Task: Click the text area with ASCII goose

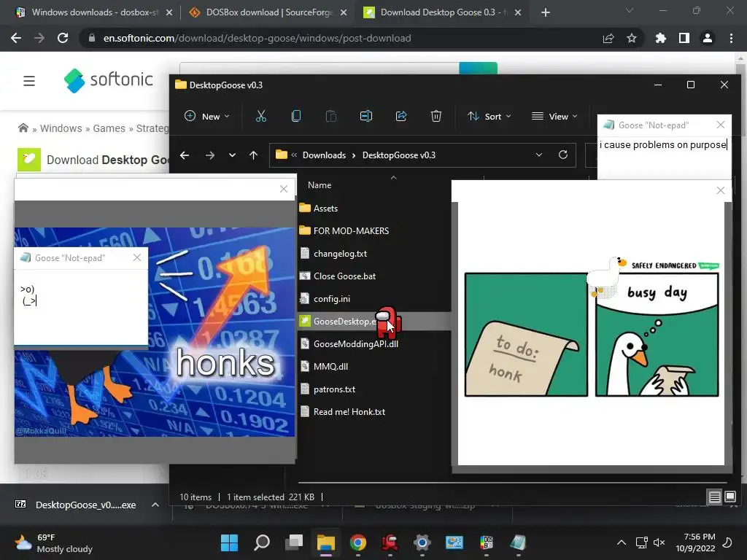Action: tap(81, 307)
